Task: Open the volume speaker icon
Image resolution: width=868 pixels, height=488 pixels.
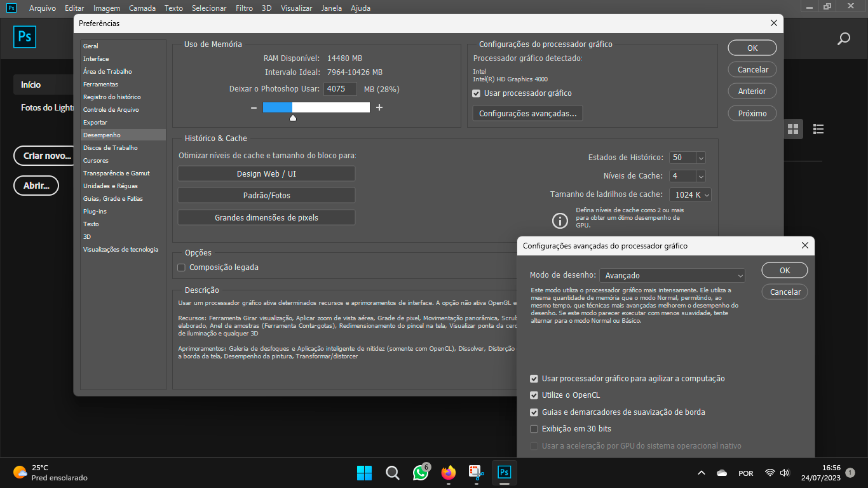Action: click(x=785, y=473)
